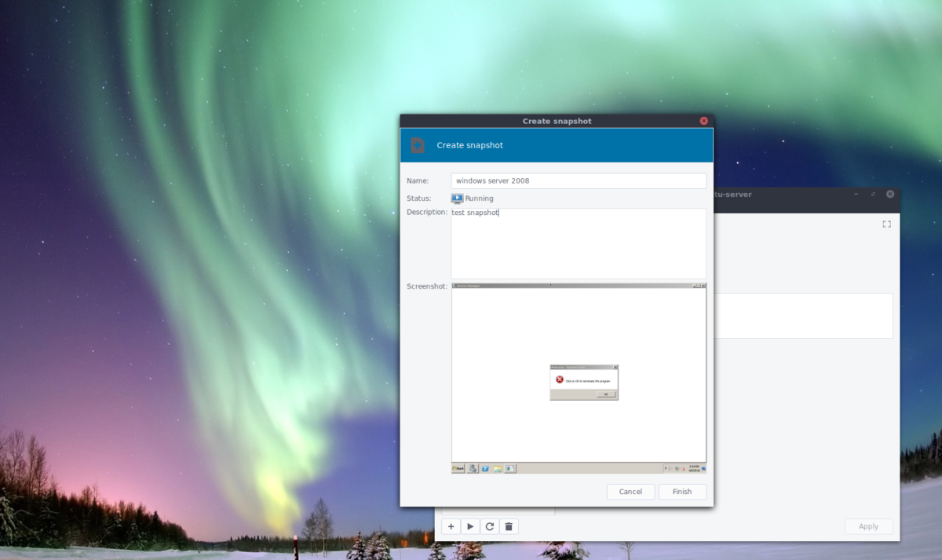This screenshot has height=560, width=942.
Task: Click the Cancel button
Action: pyautogui.click(x=630, y=492)
